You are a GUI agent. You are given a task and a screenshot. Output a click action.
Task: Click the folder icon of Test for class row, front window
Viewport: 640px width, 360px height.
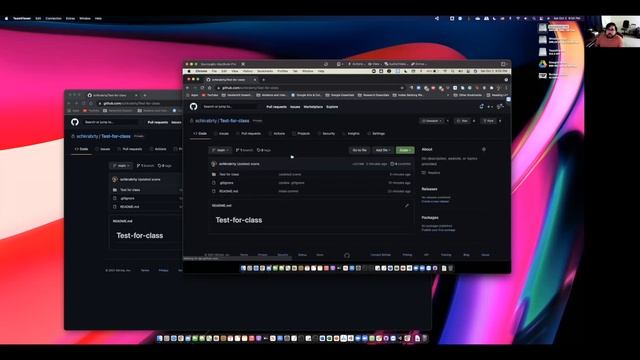click(x=214, y=174)
